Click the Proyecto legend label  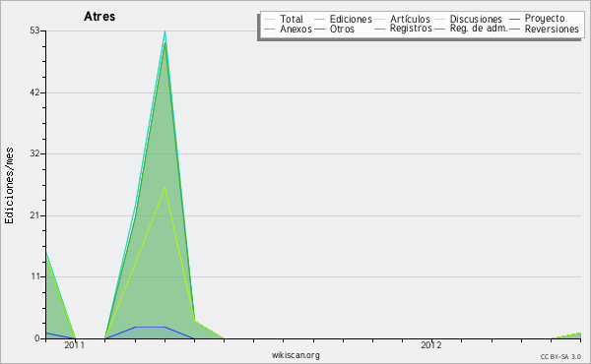tap(545, 18)
